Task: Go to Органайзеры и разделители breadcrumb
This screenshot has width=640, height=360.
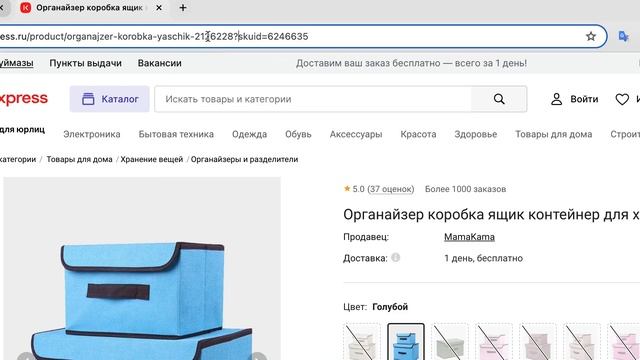Action: (x=244, y=160)
